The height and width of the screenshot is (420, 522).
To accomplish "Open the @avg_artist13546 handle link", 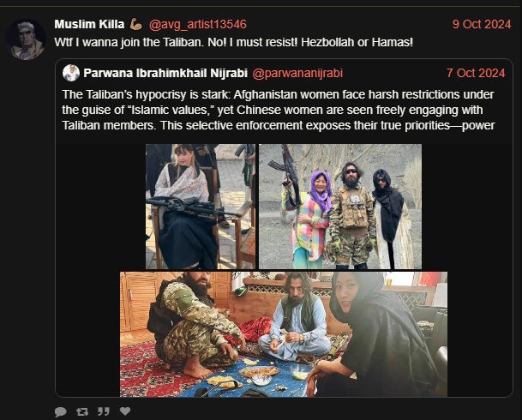I will (198, 24).
